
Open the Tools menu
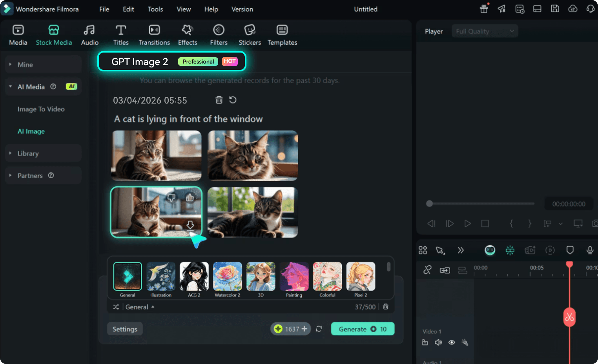155,9
